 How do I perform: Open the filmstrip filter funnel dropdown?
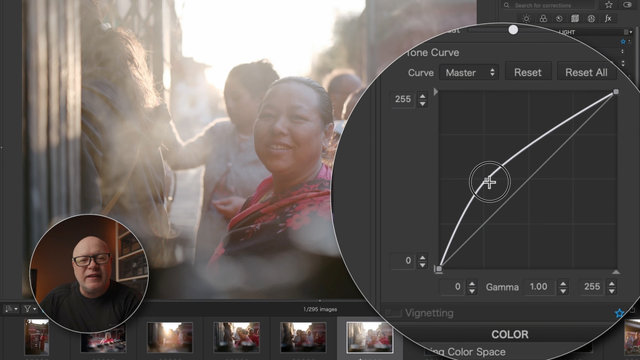point(30,309)
